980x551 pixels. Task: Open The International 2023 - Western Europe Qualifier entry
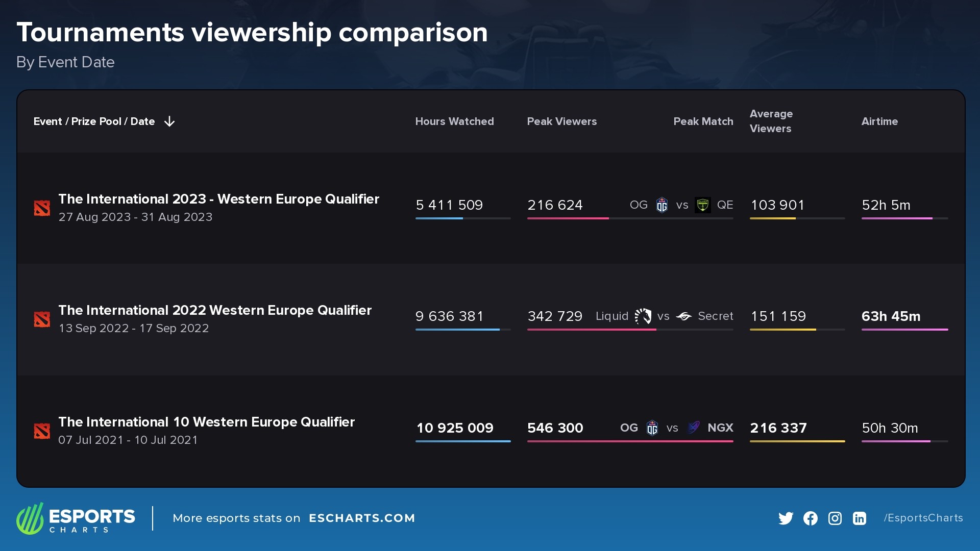[218, 199]
